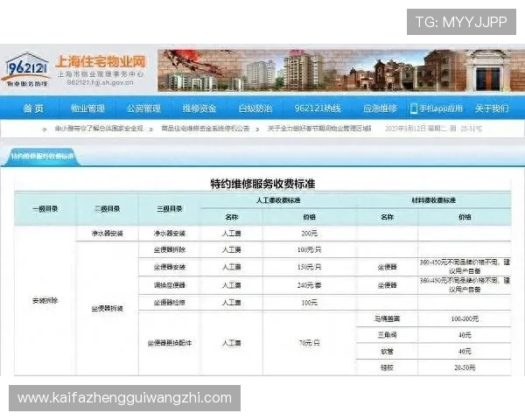Click the 240元/套 price cell
Screen dimensions: 525x420
pos(309,285)
